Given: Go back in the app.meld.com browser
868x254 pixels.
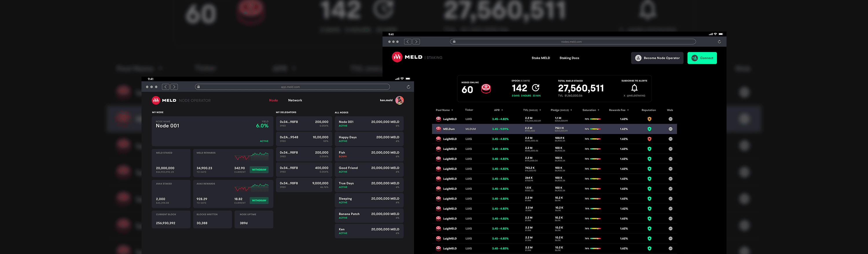Looking at the screenshot, I should 165,87.
